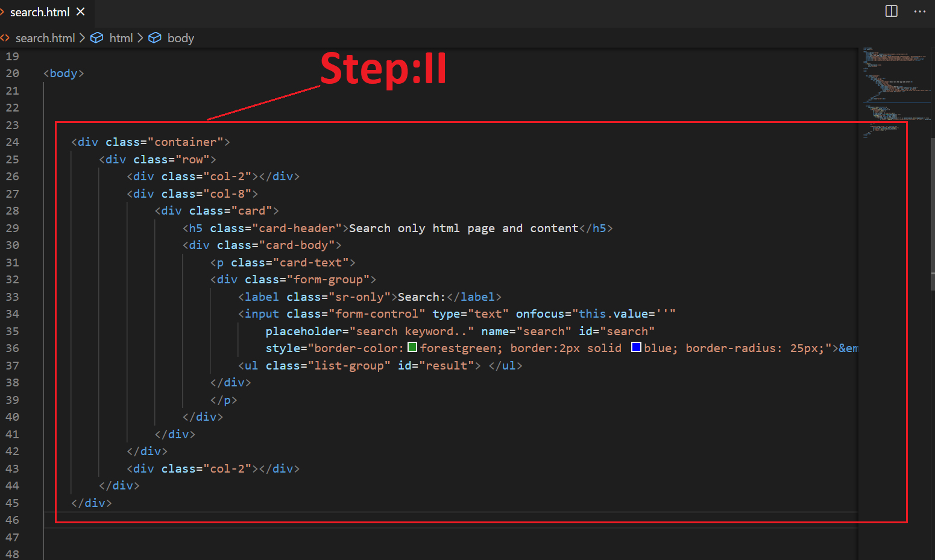Close the search.html editor tab

pos(81,11)
